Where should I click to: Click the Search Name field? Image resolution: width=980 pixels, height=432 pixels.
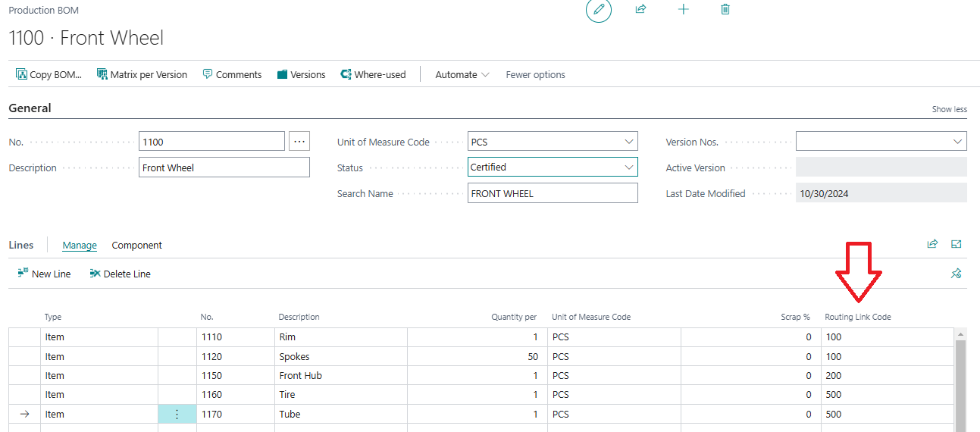(x=553, y=193)
